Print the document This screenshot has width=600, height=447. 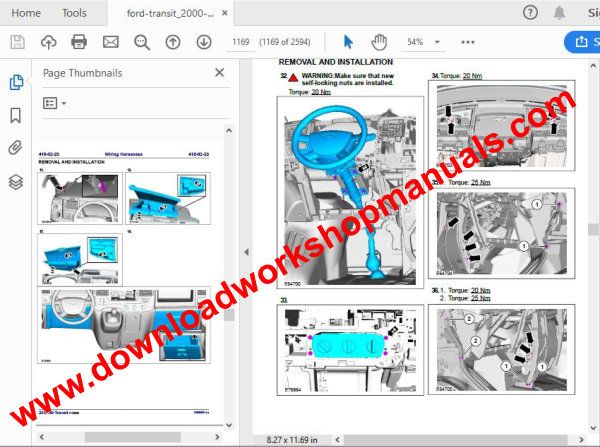coord(79,42)
